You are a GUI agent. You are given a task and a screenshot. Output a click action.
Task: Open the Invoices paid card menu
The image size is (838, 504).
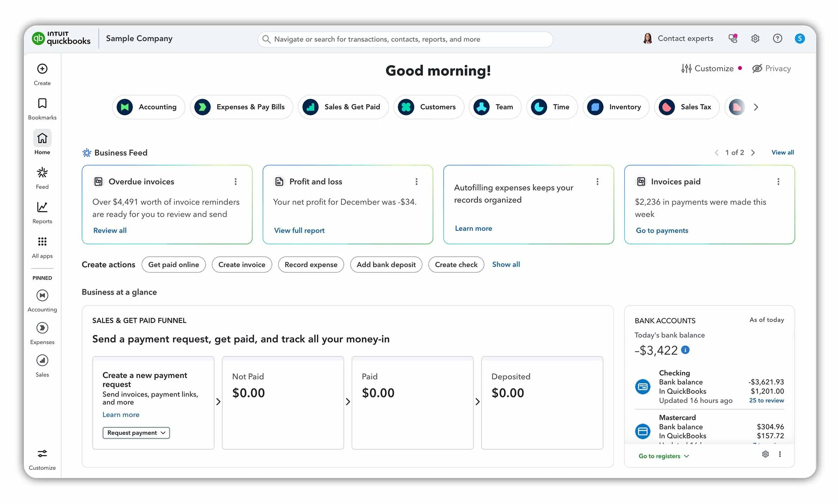pos(778,181)
